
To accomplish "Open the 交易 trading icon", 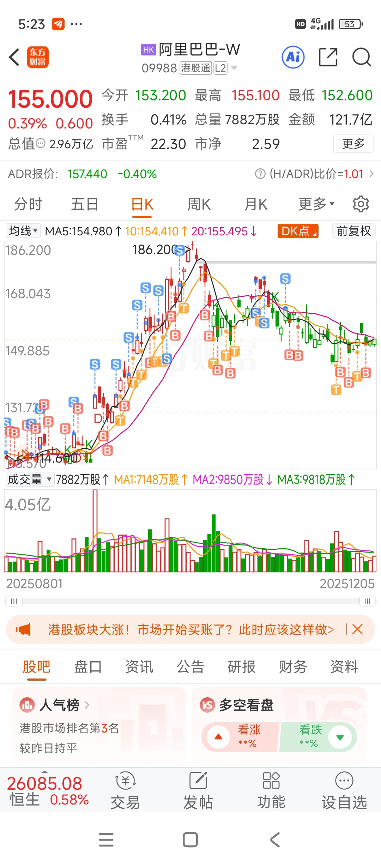I will point(125,790).
